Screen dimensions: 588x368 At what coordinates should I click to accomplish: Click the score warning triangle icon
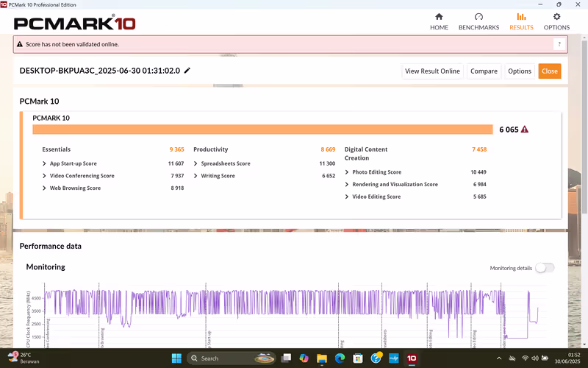tap(525, 130)
